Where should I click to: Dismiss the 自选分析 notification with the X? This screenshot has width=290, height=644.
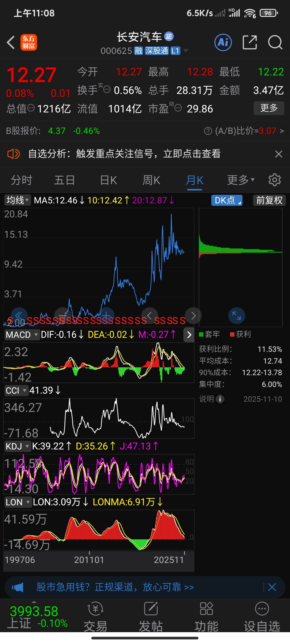pyautogui.click(x=278, y=154)
